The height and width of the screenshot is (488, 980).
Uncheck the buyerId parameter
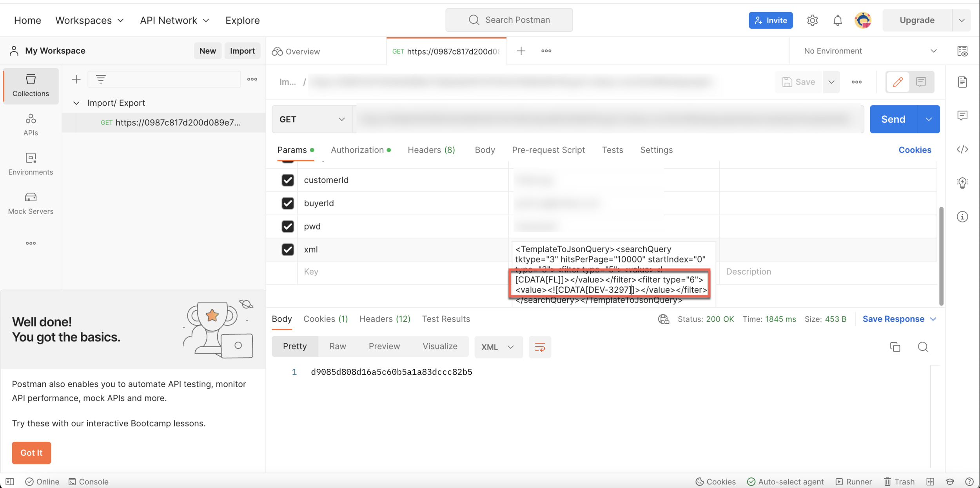click(x=288, y=203)
